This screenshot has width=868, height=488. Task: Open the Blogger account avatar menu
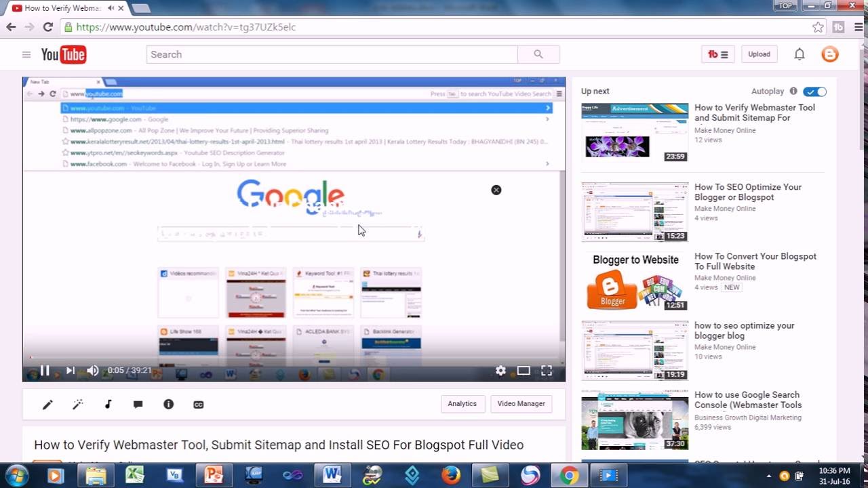[x=830, y=54]
